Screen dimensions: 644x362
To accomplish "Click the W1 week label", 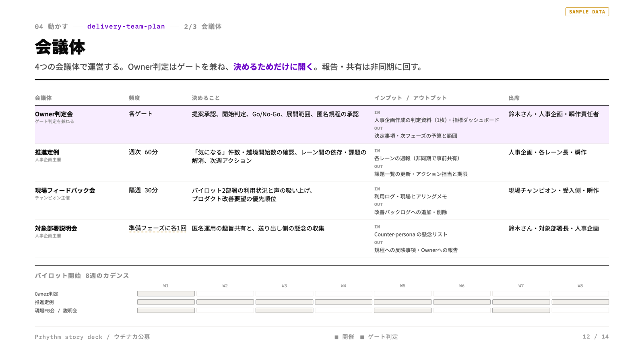I will pyautogui.click(x=166, y=286).
